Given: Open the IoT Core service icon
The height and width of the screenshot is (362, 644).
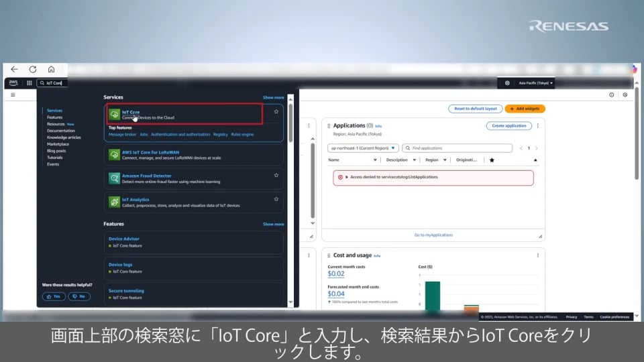Looking at the screenshot, I should pos(115,114).
